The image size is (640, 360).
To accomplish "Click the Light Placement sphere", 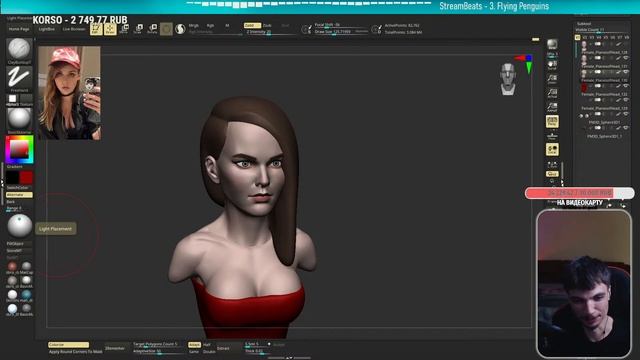I will [19, 226].
